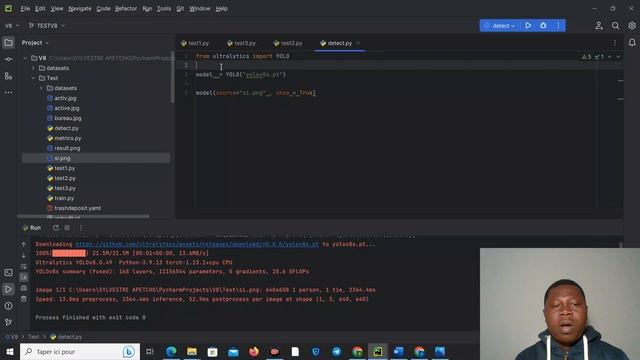Open Firefox from the taskbar
Image resolution: width=640 pixels, height=360 pixels.
click(254, 351)
